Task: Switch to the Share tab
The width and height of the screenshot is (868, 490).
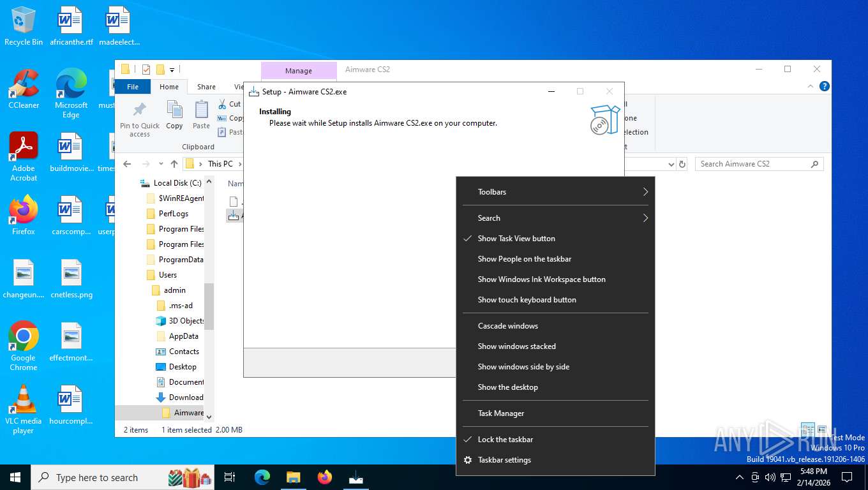Action: point(206,87)
